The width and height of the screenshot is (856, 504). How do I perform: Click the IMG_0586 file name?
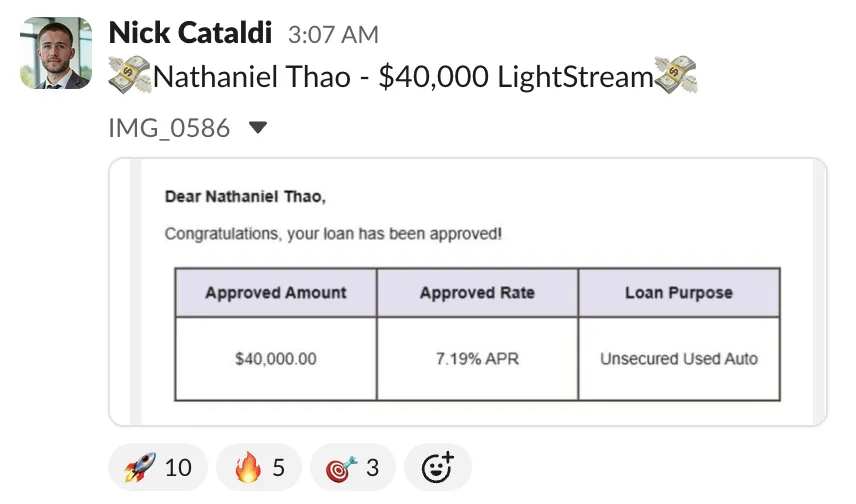(x=169, y=128)
